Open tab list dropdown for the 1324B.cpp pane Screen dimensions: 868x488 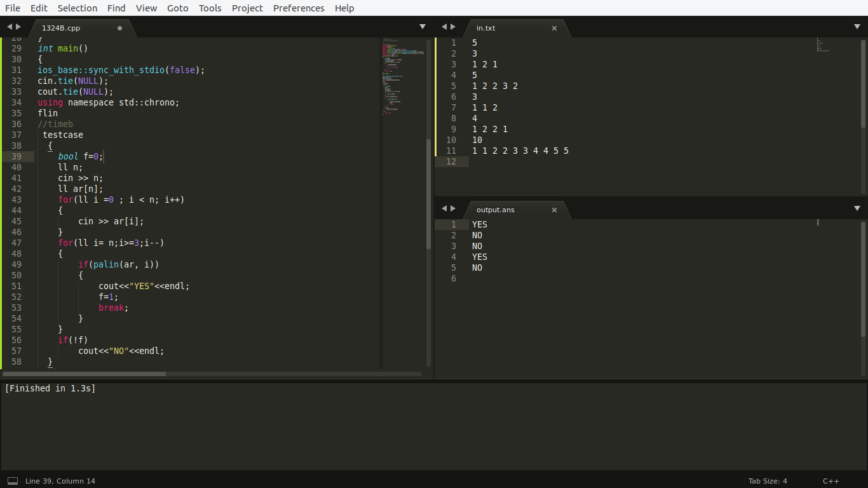click(423, 27)
